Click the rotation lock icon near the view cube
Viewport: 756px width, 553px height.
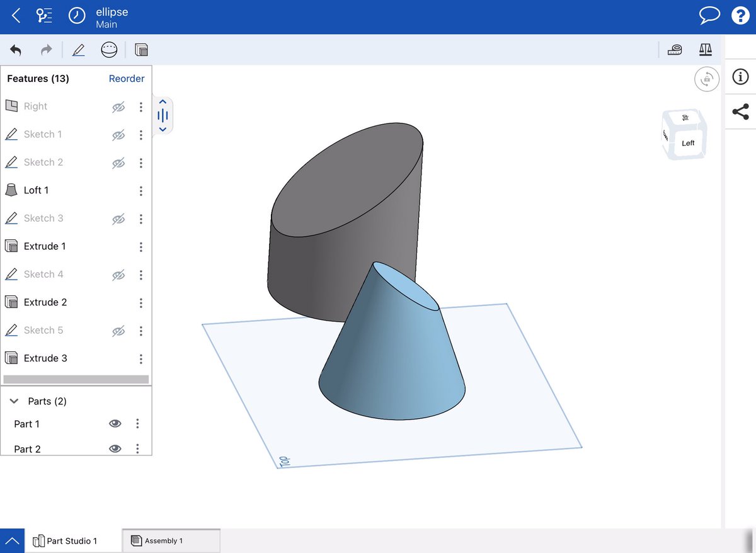coord(707,79)
